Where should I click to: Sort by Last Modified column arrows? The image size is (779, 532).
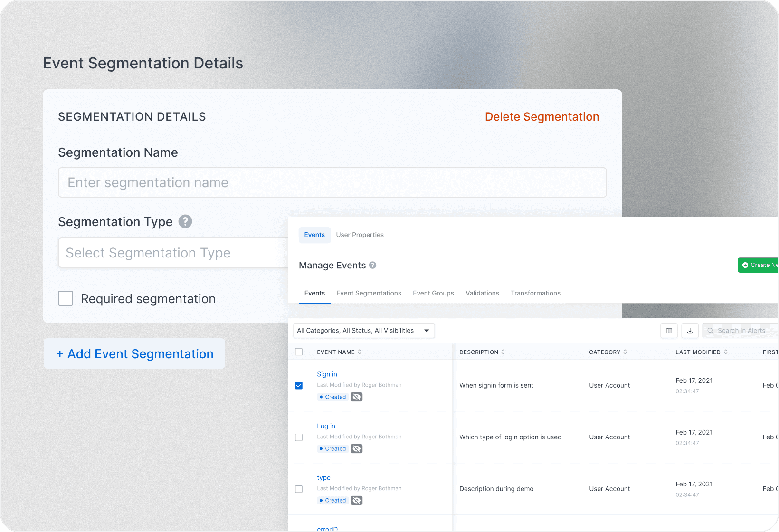tap(726, 352)
